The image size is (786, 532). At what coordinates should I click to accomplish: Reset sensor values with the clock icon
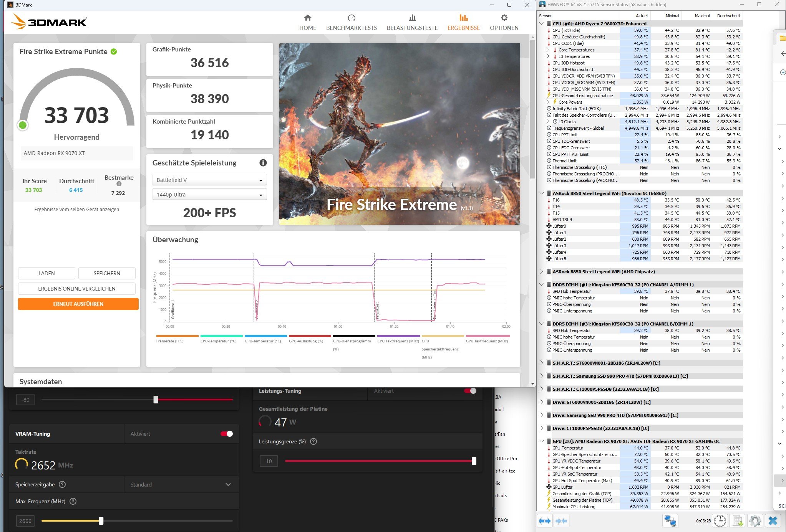click(720, 521)
